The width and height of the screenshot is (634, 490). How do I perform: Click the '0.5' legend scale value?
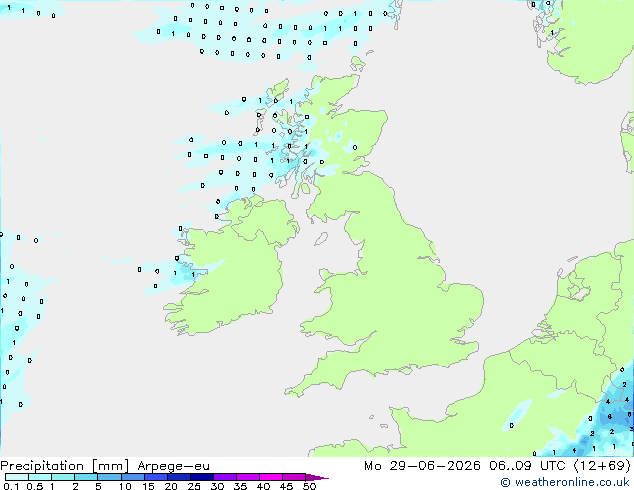pos(35,486)
